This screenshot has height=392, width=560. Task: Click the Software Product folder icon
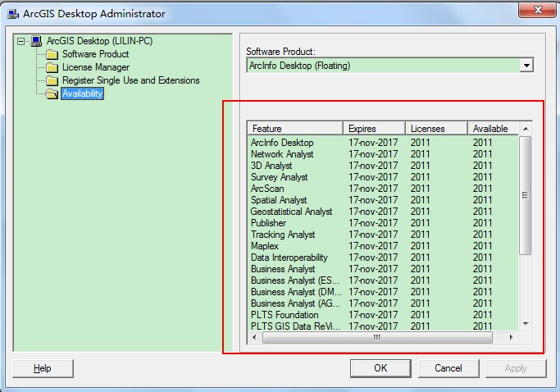coord(52,54)
